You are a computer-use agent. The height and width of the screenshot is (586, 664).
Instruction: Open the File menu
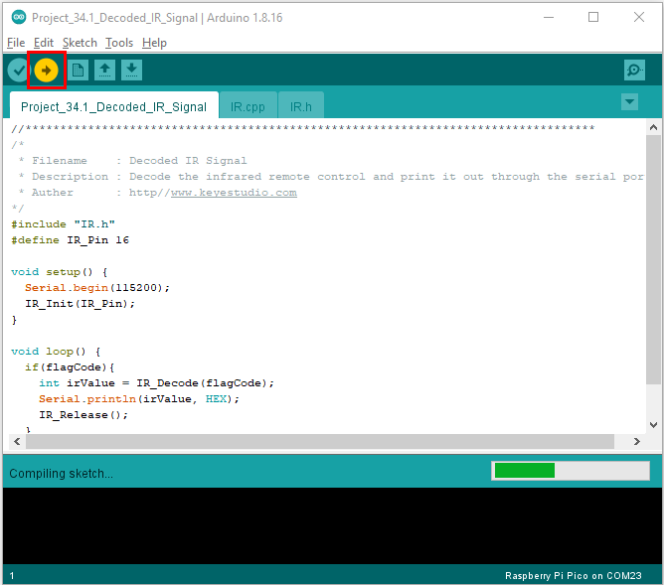[16, 43]
